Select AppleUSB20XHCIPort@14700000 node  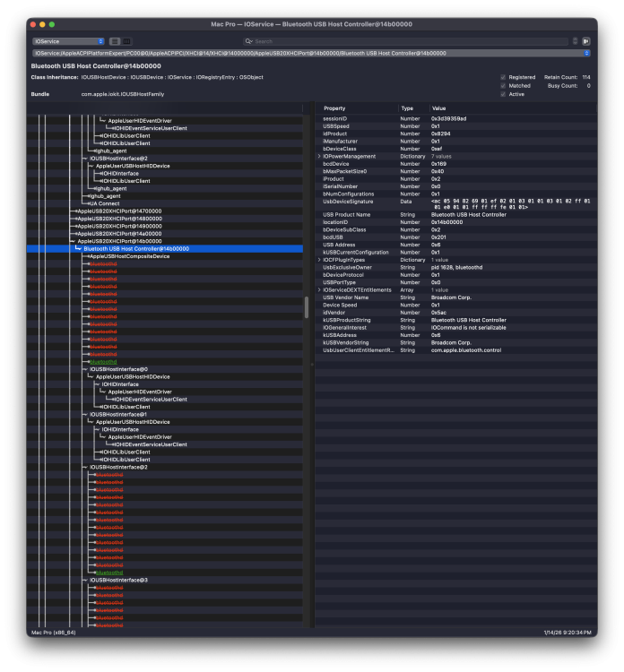[x=119, y=211]
